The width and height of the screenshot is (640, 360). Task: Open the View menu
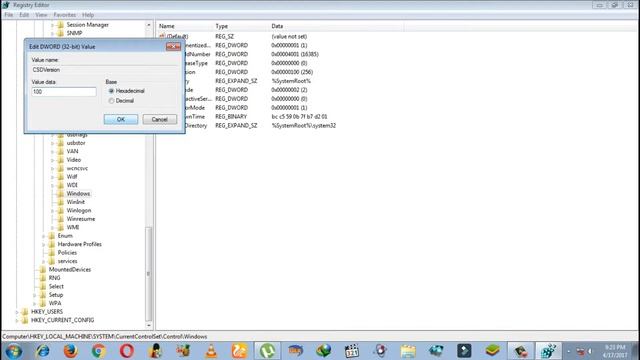(41, 15)
